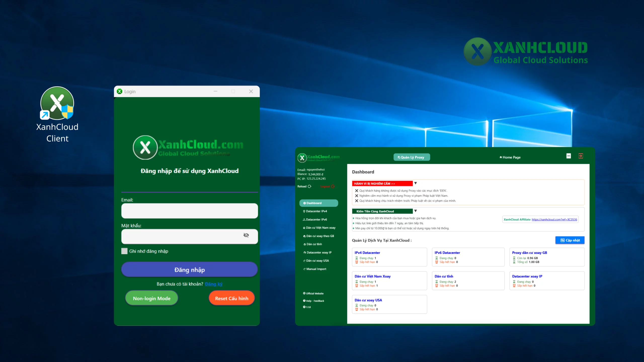
Task: Focus the Email input field
Action: click(x=189, y=211)
